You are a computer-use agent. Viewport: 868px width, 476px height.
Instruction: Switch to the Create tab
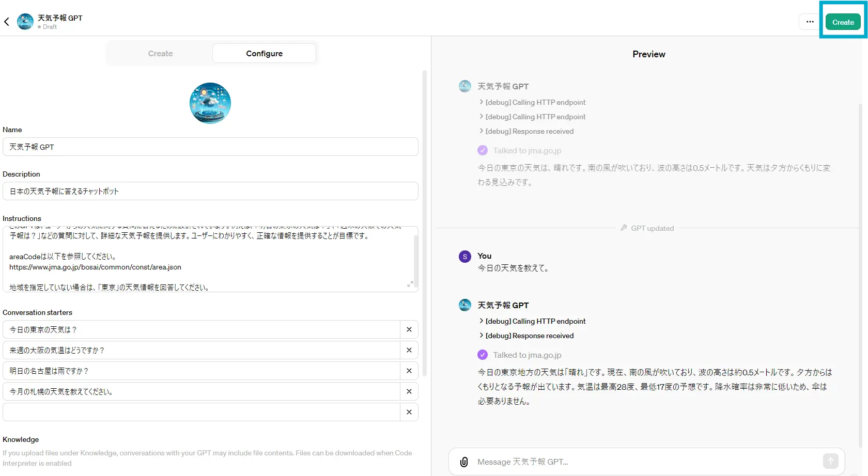pyautogui.click(x=160, y=53)
